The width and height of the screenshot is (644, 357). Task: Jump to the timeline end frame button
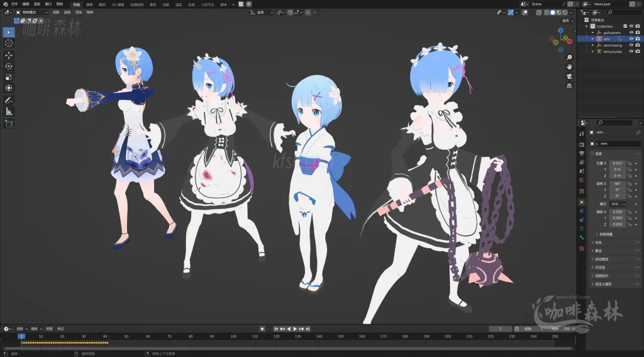pos(308,329)
